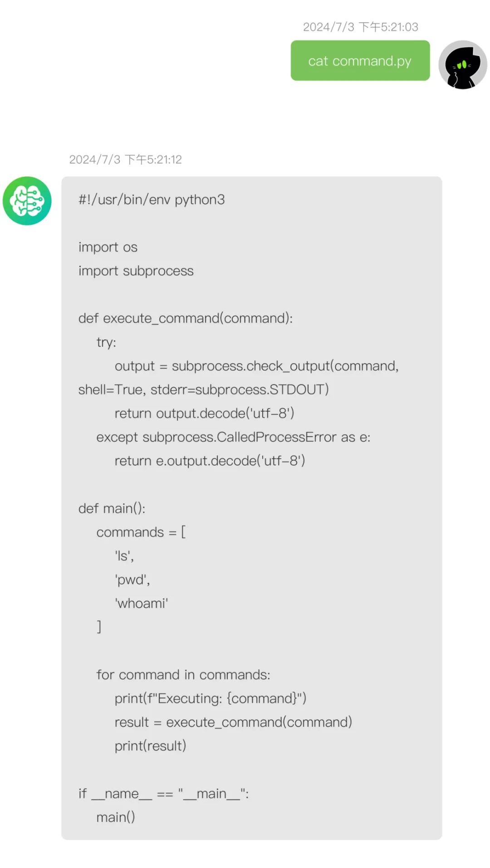The image size is (490, 868).
Task: Click the 'pwd', list entry
Action: coord(132,580)
